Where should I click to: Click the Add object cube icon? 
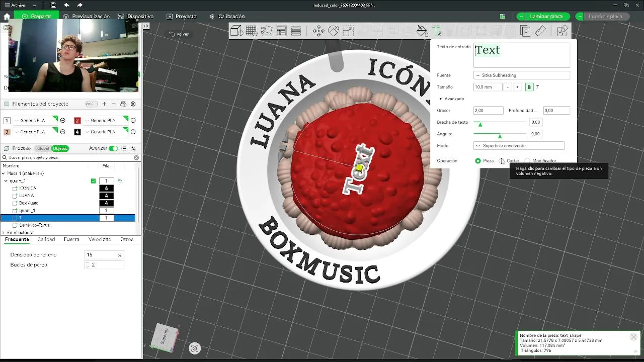click(x=236, y=31)
